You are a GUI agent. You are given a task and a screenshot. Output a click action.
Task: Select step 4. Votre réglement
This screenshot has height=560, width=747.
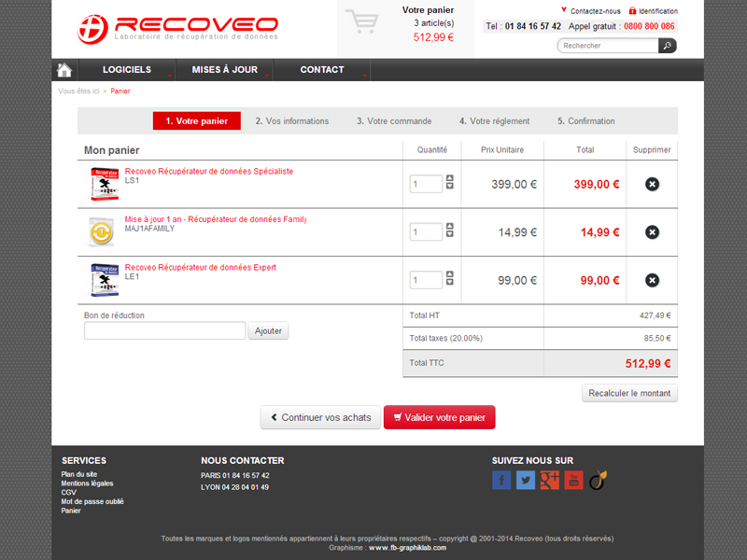[x=495, y=121]
